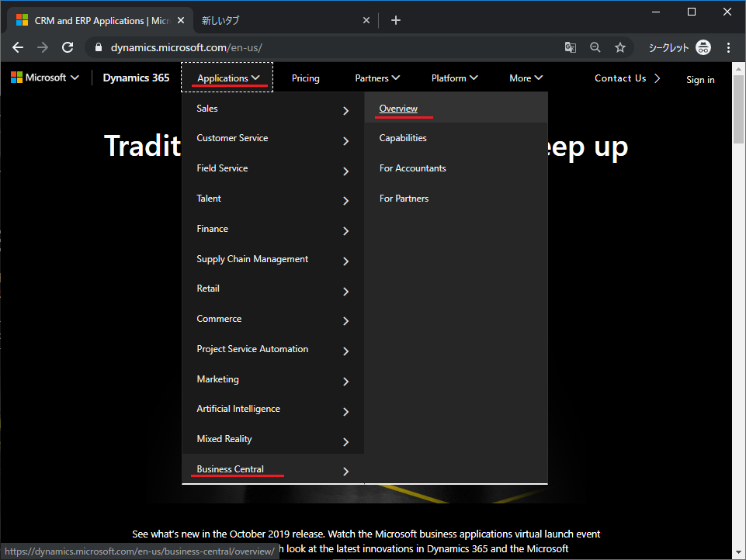Expand the Partners dropdown
The image size is (746, 560).
tap(377, 78)
